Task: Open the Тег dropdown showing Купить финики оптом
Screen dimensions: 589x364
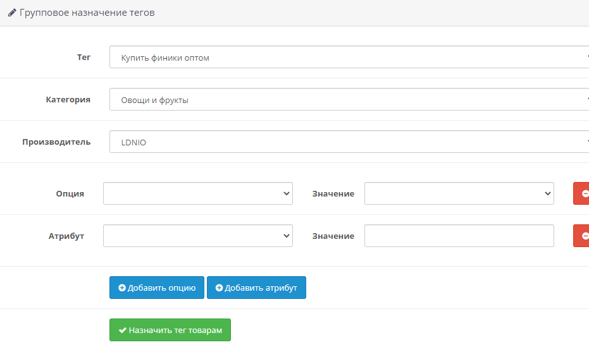Action: 349,58
